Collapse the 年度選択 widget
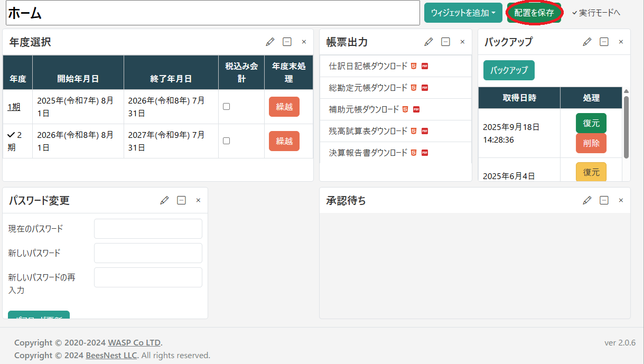This screenshot has height=364, width=644. (287, 42)
